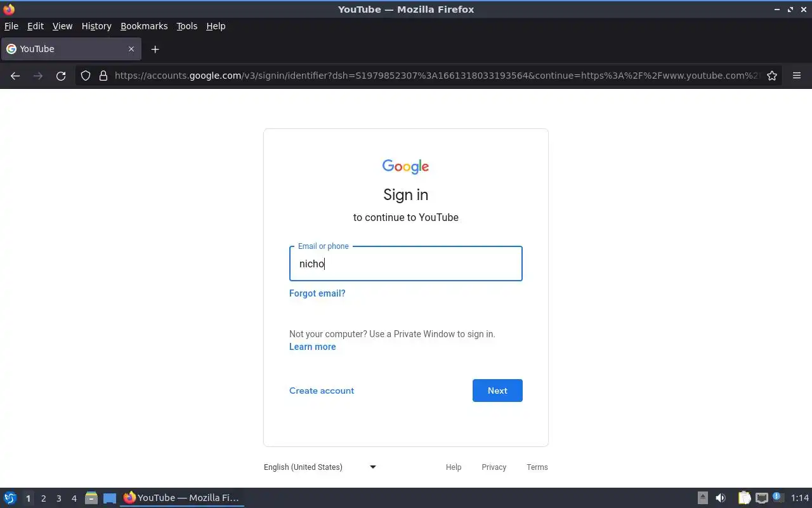Minimize the Firefox window
The image size is (812, 508).
click(778, 10)
